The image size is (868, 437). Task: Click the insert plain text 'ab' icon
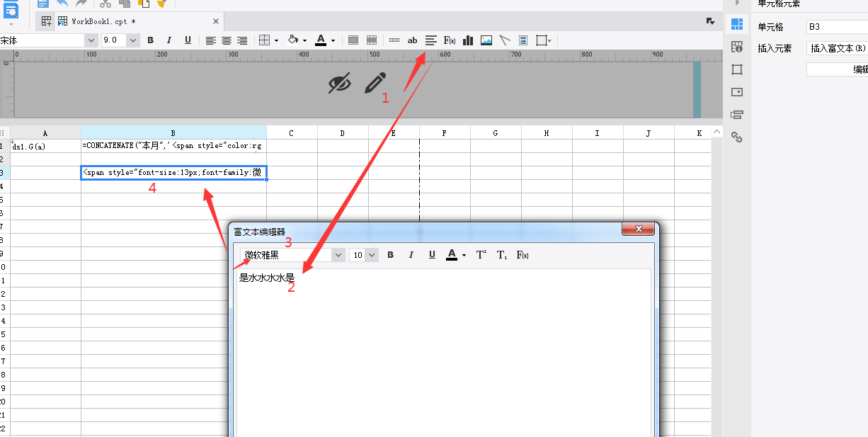tap(412, 40)
